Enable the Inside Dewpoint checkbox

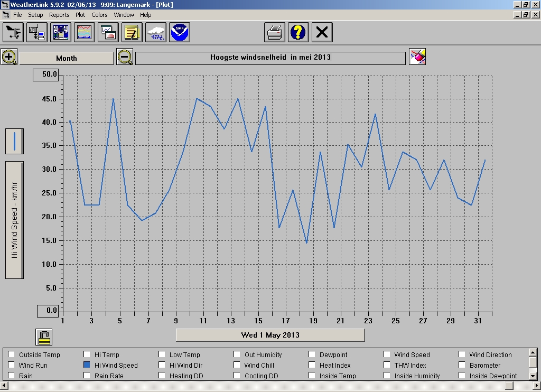click(462, 376)
